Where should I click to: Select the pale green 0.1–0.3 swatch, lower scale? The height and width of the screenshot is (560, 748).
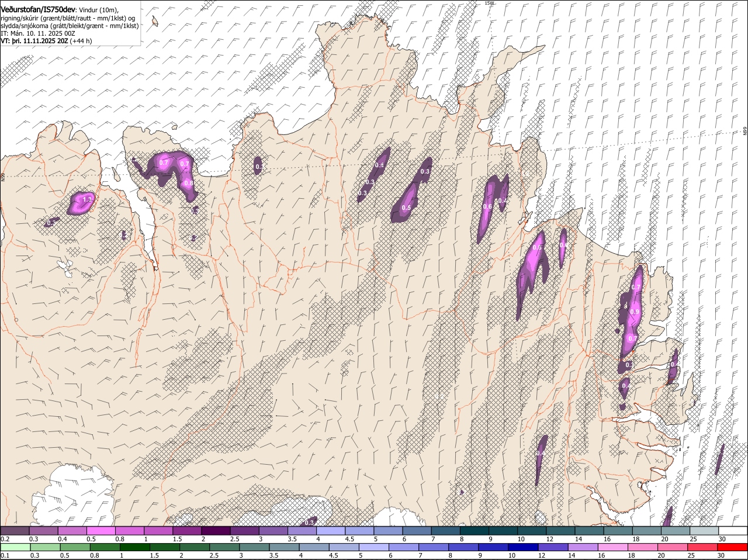15,547
